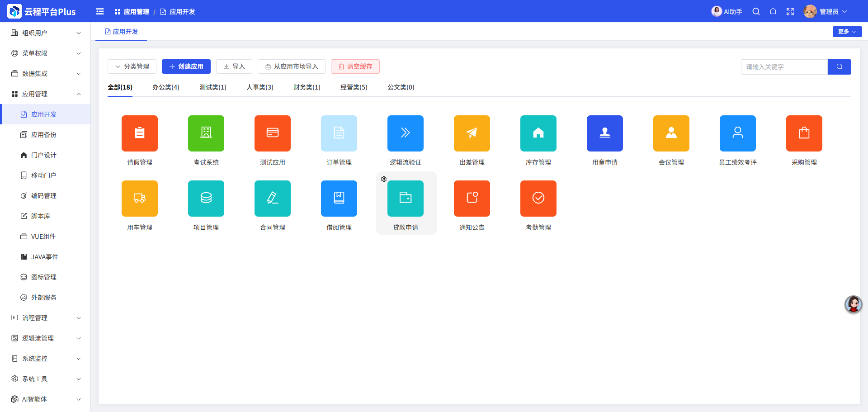Launch the 逻辑流验证 application
Image resolution: width=868 pixels, height=412 pixels.
click(405, 133)
